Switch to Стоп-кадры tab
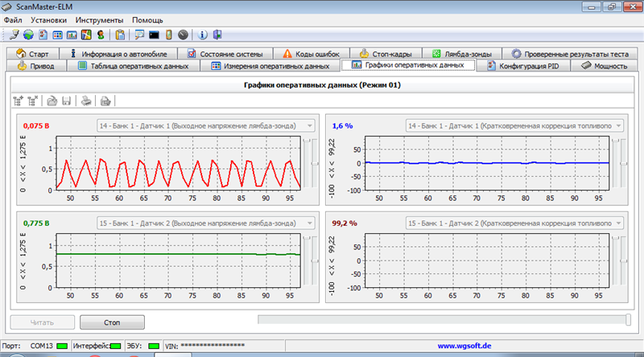This screenshot has height=357, width=644. coord(386,54)
